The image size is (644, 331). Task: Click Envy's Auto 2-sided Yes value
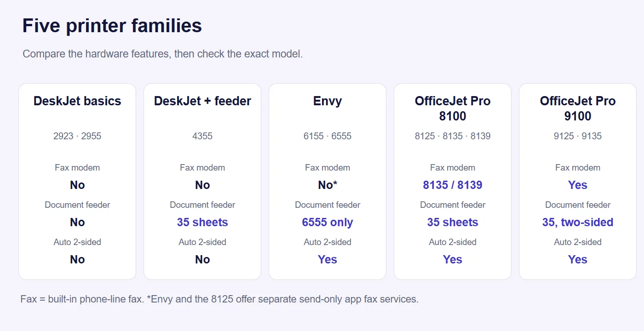328,260
